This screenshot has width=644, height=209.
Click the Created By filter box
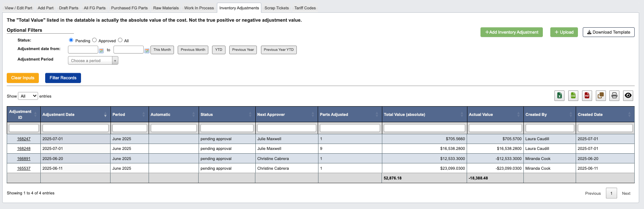tap(550, 128)
